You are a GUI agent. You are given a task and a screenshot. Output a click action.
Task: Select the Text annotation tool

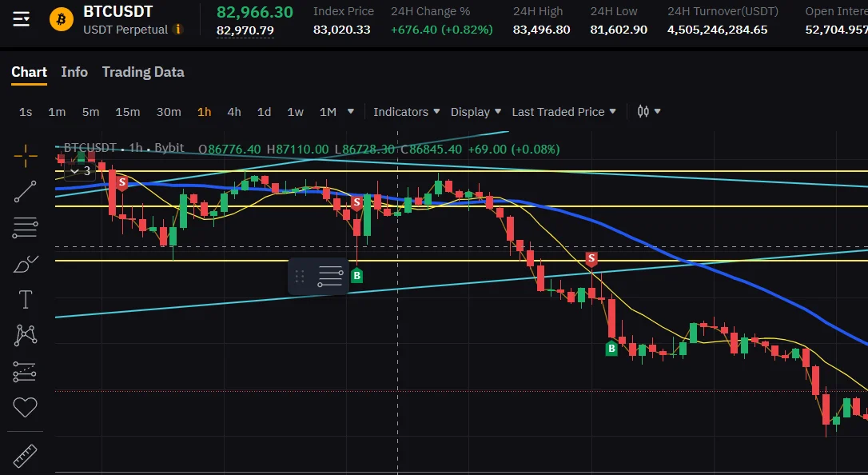26,300
